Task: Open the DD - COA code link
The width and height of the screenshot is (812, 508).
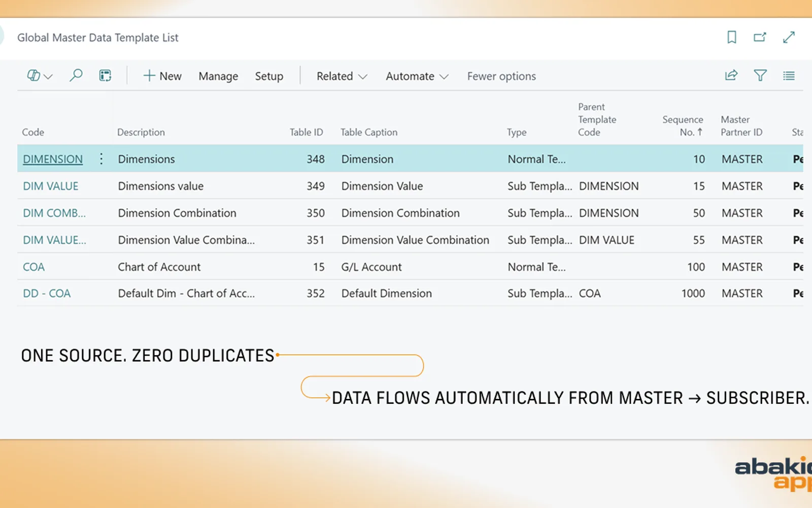Action: pos(47,293)
